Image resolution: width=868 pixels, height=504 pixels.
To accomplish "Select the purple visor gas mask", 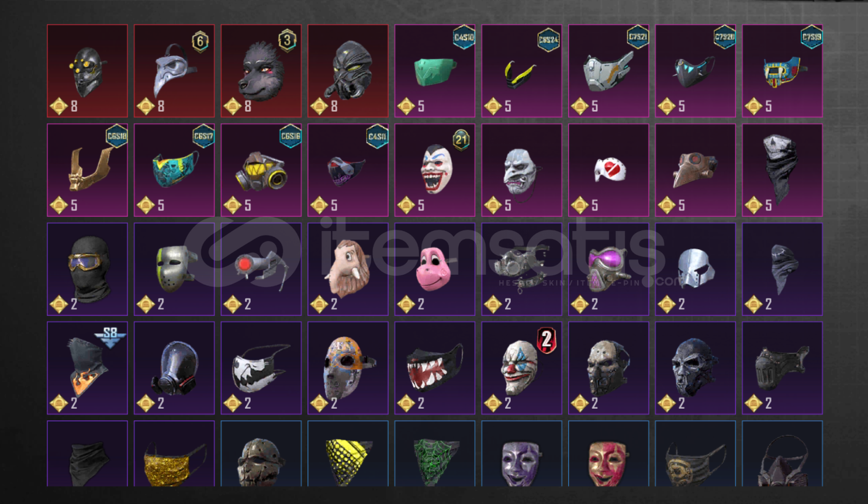I will tap(608, 269).
